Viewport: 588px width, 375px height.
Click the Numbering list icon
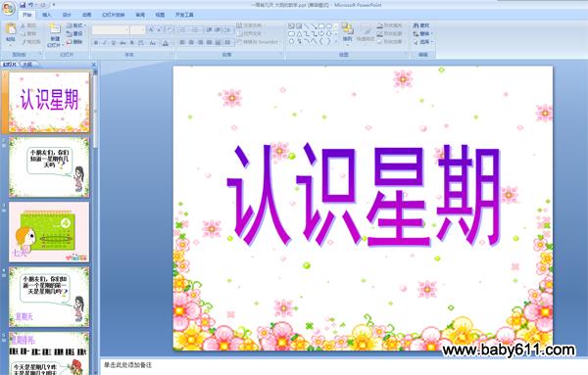point(196,29)
